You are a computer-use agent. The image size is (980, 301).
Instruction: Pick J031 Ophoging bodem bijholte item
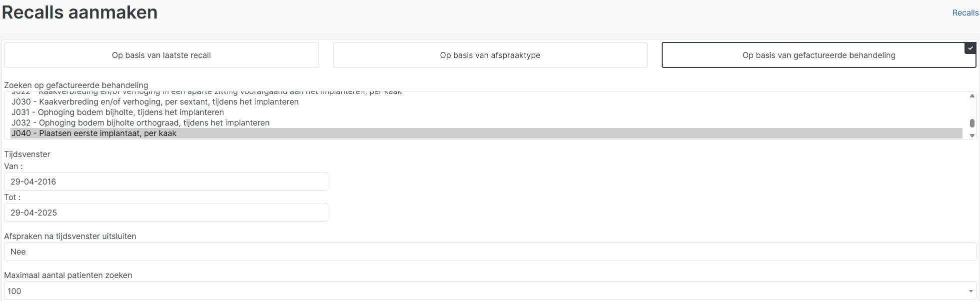pos(117,112)
